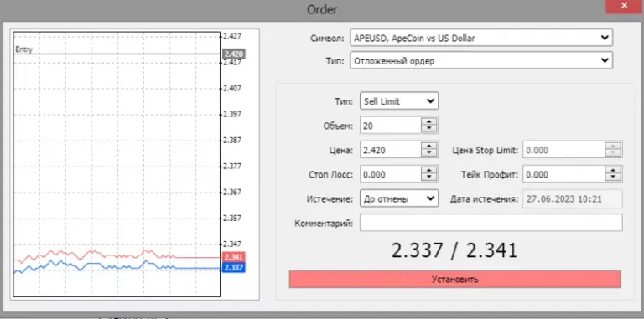Click the 2.337 / 2.341 quote text
644x319 pixels.
pyautogui.click(x=454, y=250)
